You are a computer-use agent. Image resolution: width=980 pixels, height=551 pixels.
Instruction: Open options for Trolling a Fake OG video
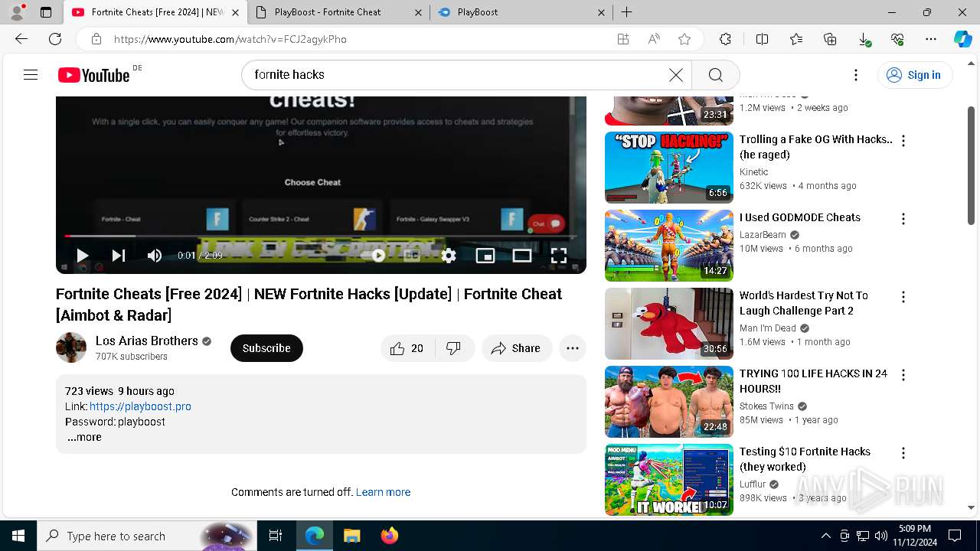pos(903,141)
